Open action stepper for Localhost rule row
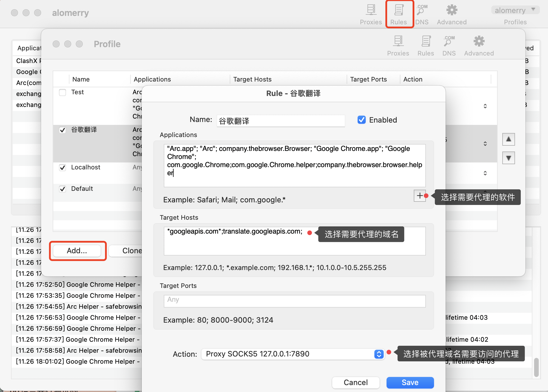548x392 pixels. point(485,173)
